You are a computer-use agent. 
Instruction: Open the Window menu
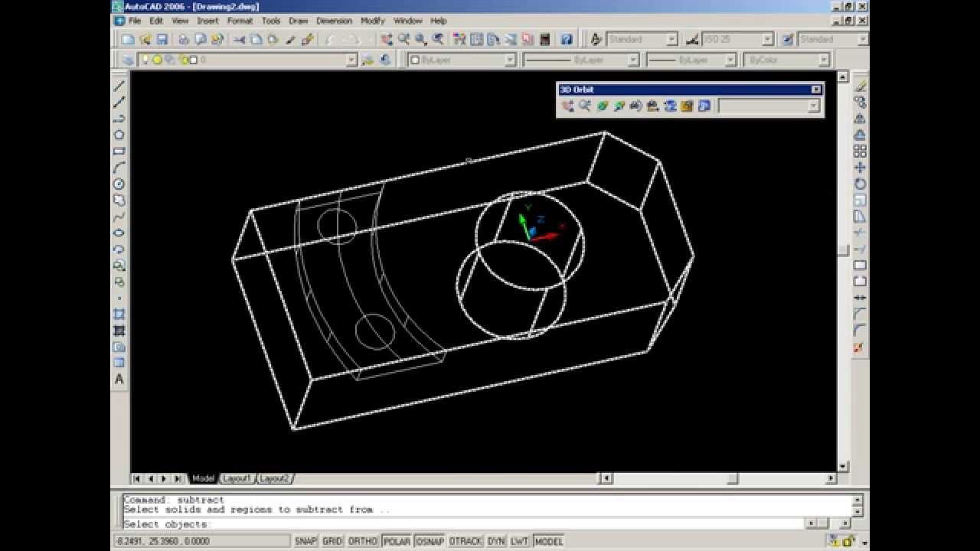tap(408, 21)
